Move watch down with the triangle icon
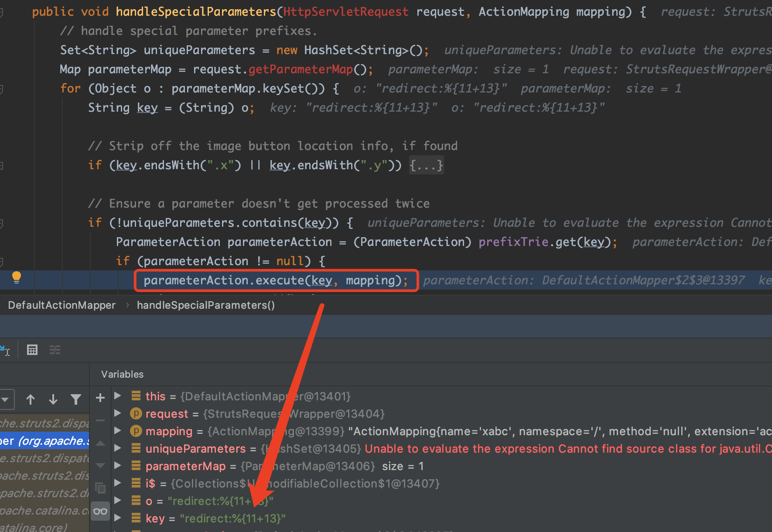Viewport: 772px width, 532px height. (100, 465)
